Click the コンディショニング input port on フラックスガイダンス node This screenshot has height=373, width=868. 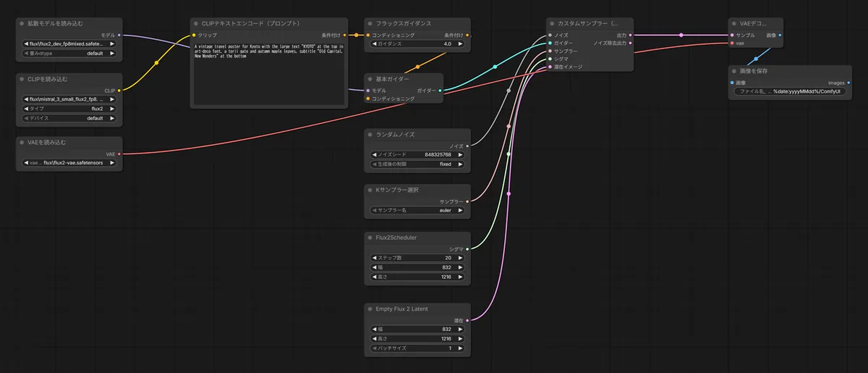(x=367, y=35)
